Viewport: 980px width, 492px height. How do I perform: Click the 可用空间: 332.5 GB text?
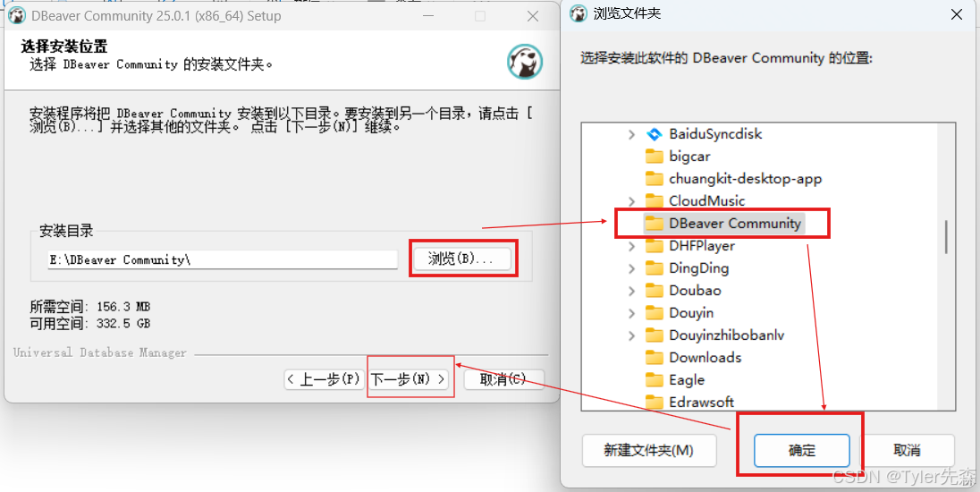pos(90,323)
